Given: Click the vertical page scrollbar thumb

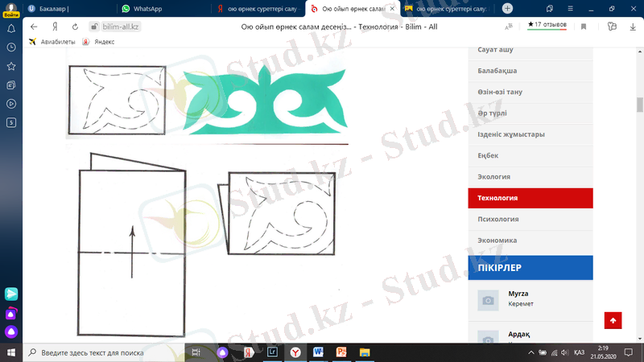Looking at the screenshot, I should tap(639, 105).
